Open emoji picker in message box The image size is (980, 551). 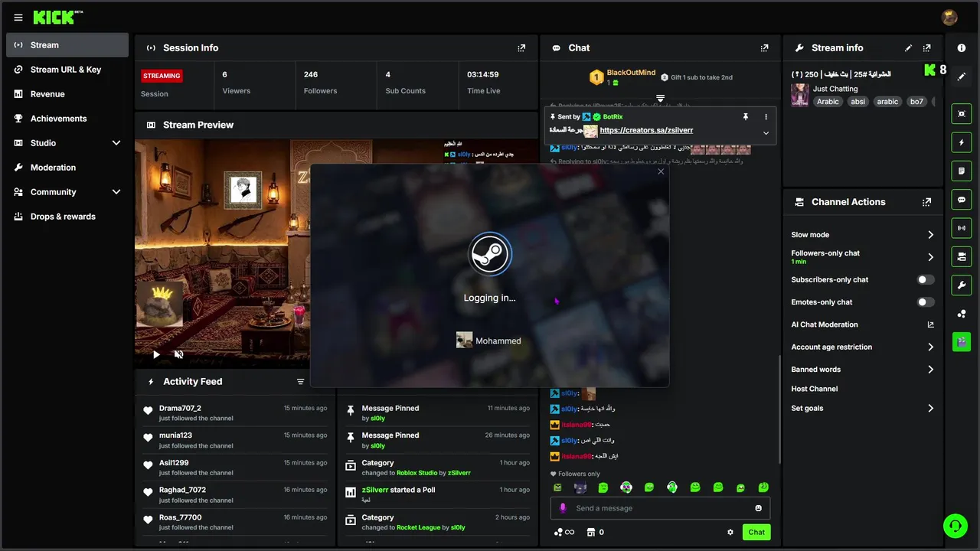coord(759,508)
